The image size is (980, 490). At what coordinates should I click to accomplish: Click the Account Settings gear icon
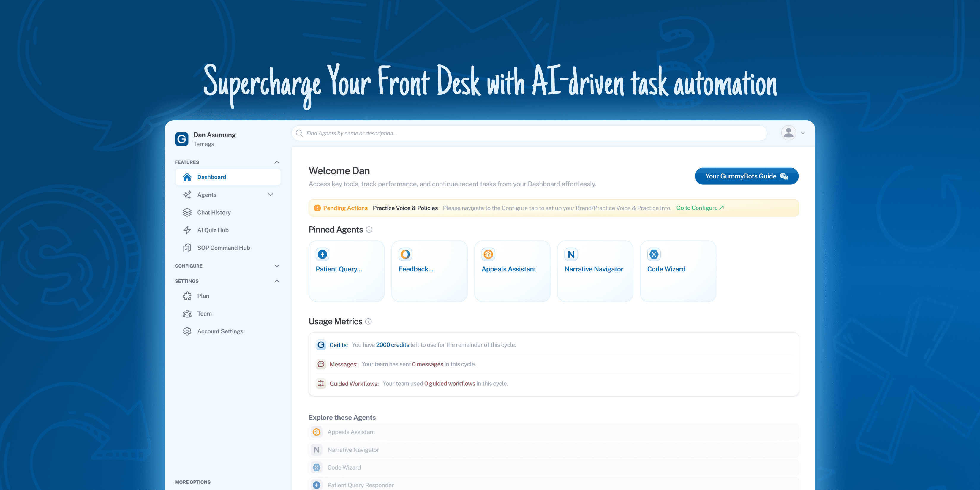187,331
